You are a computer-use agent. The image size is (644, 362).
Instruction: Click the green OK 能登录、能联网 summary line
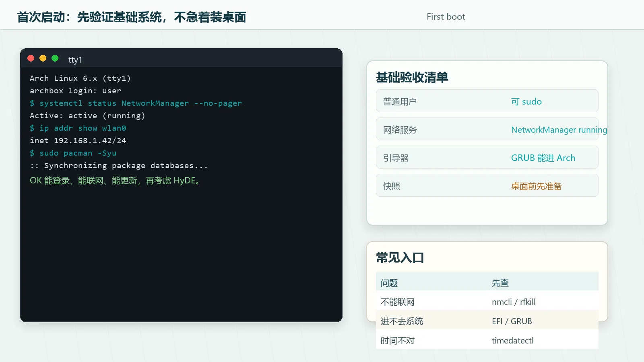(115, 181)
